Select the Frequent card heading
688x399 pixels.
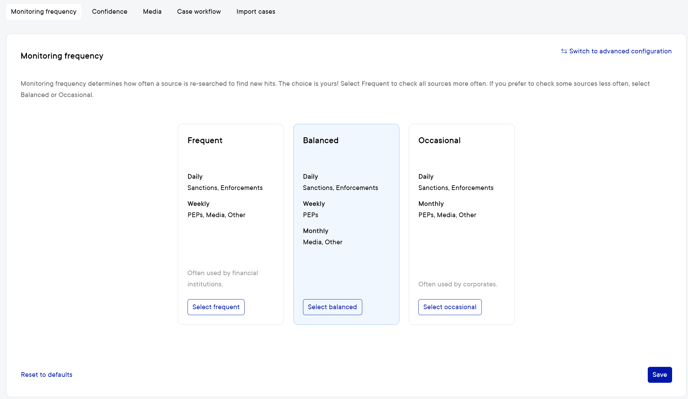205,140
